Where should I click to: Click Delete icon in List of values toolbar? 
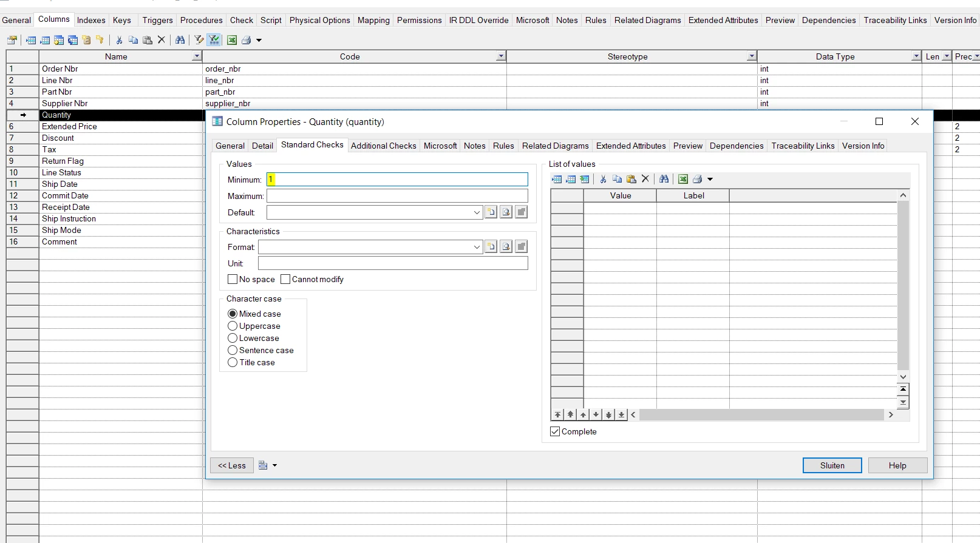(645, 179)
